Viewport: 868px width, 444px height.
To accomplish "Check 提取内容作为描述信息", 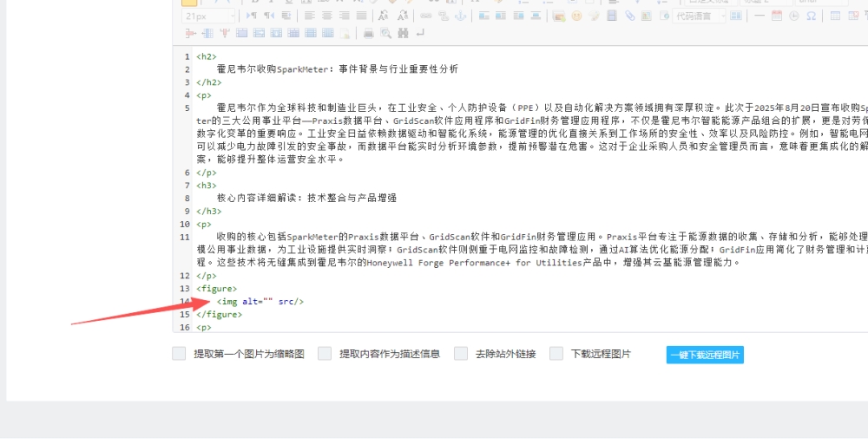I will 325,354.
